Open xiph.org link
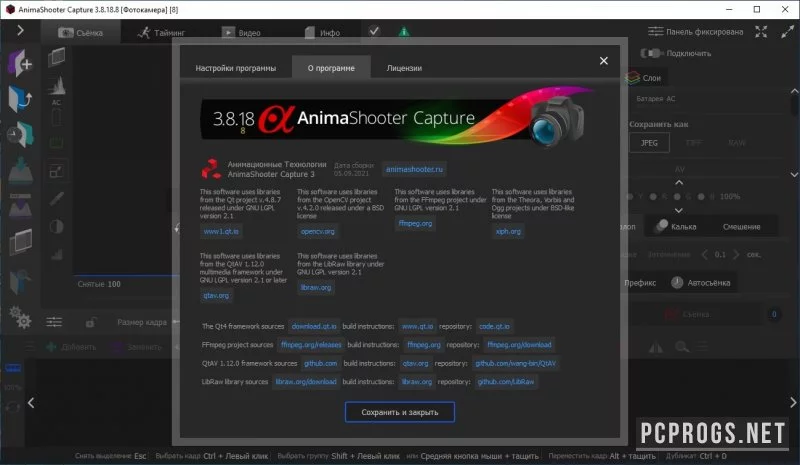The height and width of the screenshot is (465, 800). tap(508, 231)
